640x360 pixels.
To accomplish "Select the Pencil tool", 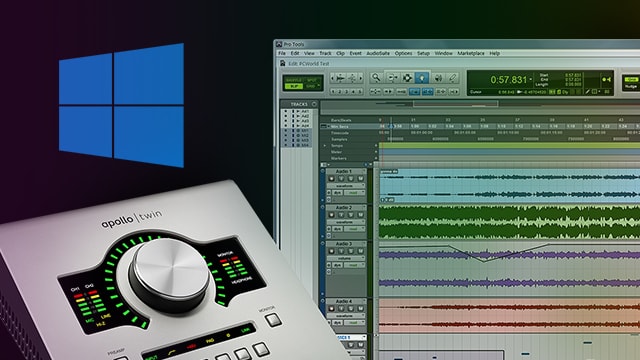I will point(453,78).
